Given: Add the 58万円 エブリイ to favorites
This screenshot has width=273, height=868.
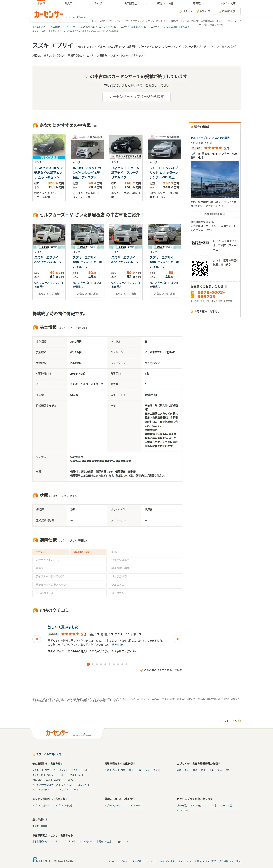Looking at the screenshot, I should [x=165, y=294].
